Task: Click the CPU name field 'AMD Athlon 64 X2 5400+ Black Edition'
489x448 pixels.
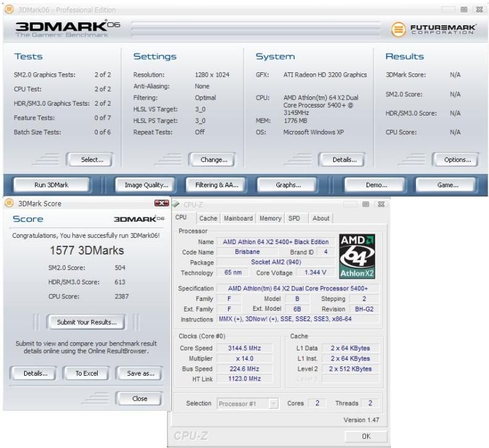Action: pyautogui.click(x=276, y=242)
